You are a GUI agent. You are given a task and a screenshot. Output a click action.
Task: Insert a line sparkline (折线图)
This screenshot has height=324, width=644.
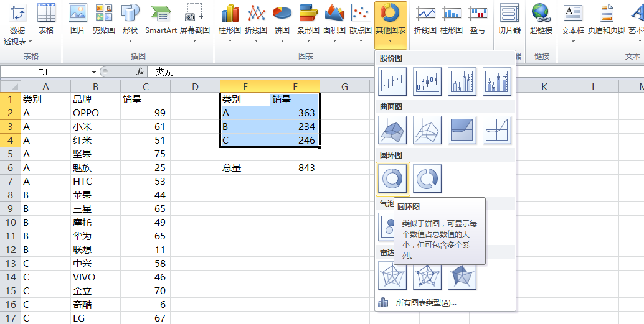(x=425, y=20)
